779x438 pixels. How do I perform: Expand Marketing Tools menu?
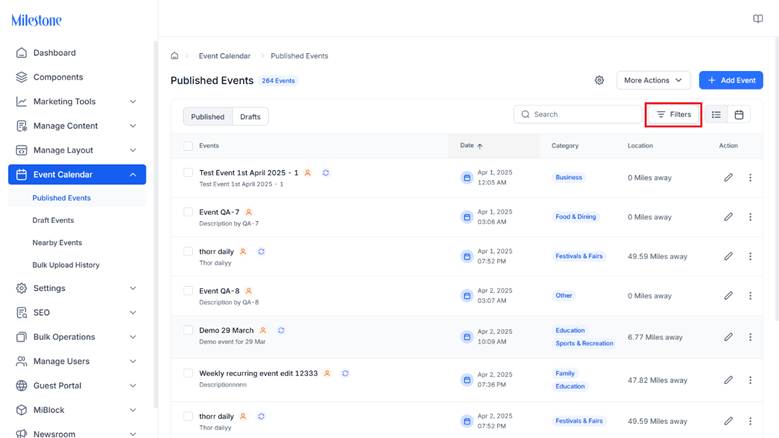click(77, 101)
